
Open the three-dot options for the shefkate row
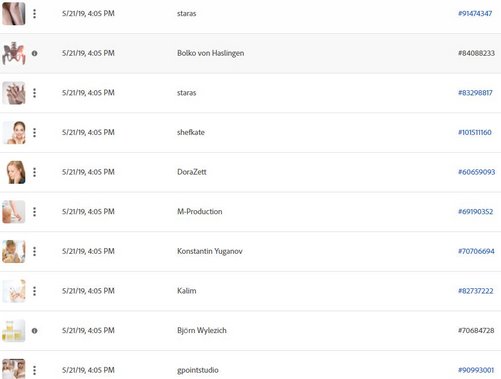coord(34,133)
